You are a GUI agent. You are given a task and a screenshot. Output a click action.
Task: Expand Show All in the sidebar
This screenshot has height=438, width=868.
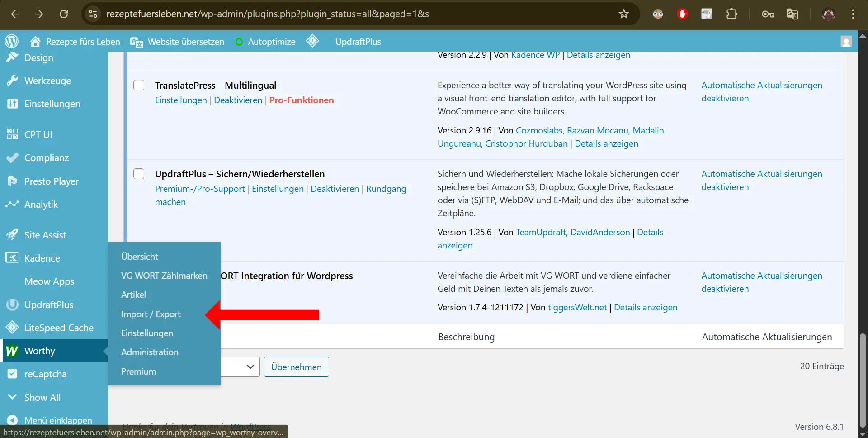[x=42, y=397]
